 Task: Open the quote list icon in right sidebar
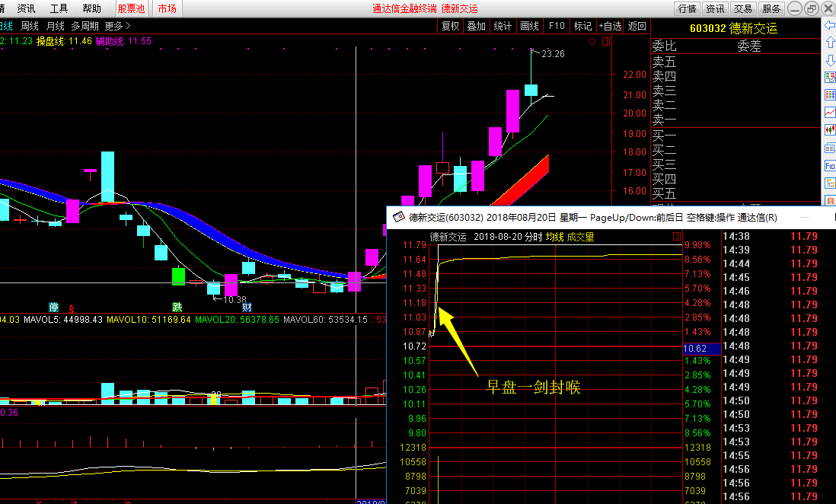coord(830,78)
